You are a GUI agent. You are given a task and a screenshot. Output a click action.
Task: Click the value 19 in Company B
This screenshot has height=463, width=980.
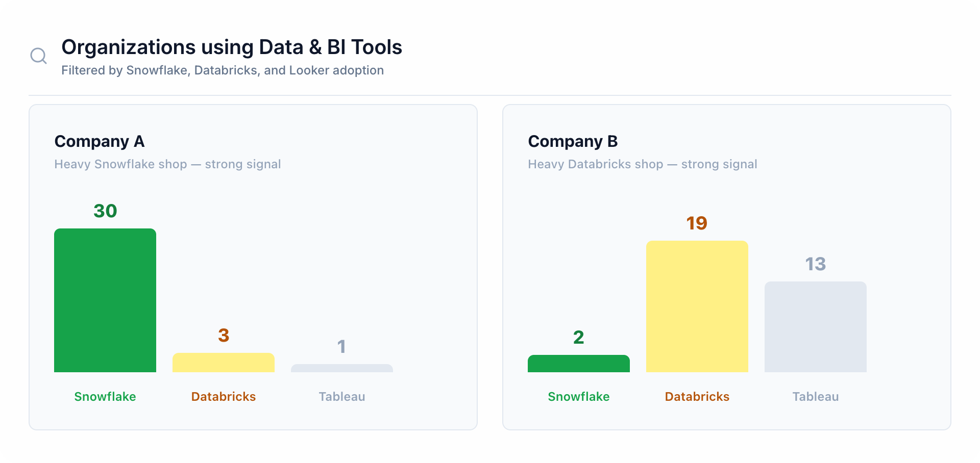click(697, 223)
